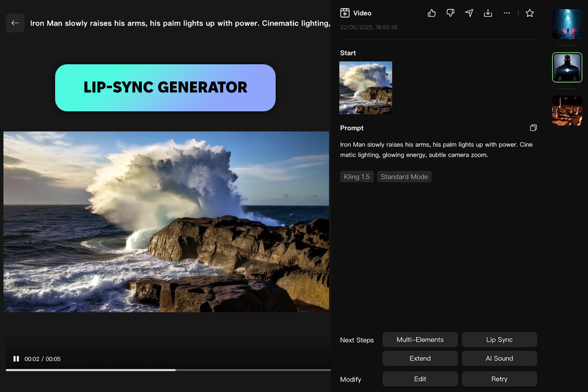Open the Start frame wave thumbnail
Viewport: 588px width, 392px height.
[366, 88]
